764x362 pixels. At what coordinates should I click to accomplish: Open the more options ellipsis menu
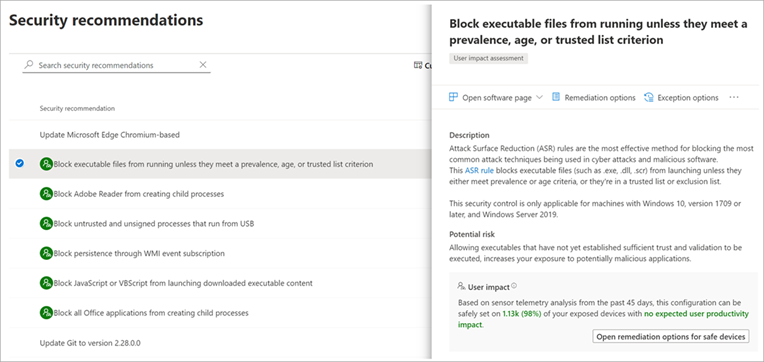pyautogui.click(x=734, y=97)
